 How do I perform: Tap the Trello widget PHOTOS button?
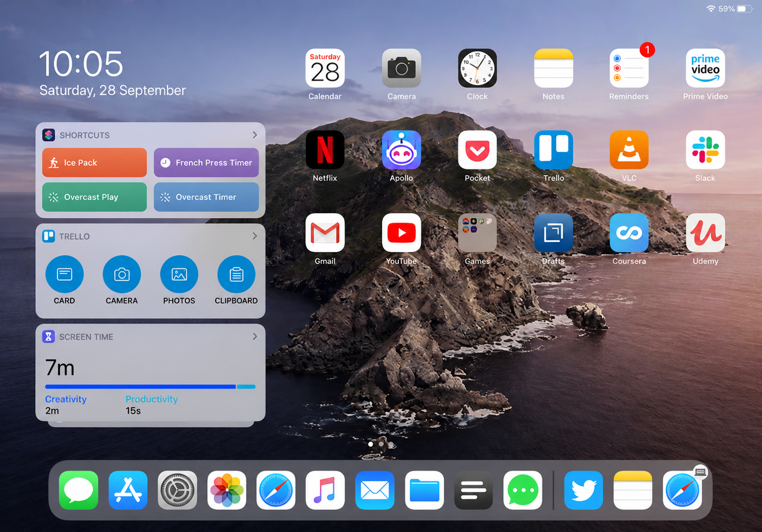(x=179, y=275)
